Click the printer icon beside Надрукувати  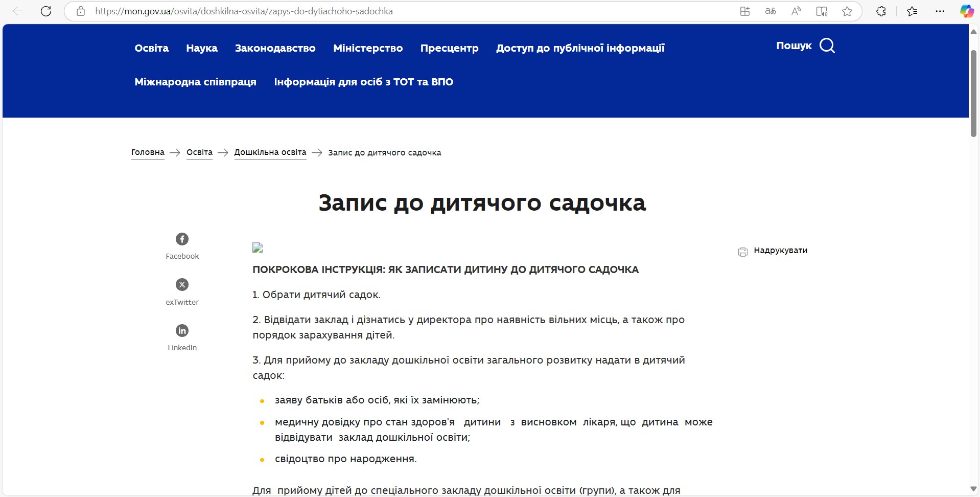742,252
